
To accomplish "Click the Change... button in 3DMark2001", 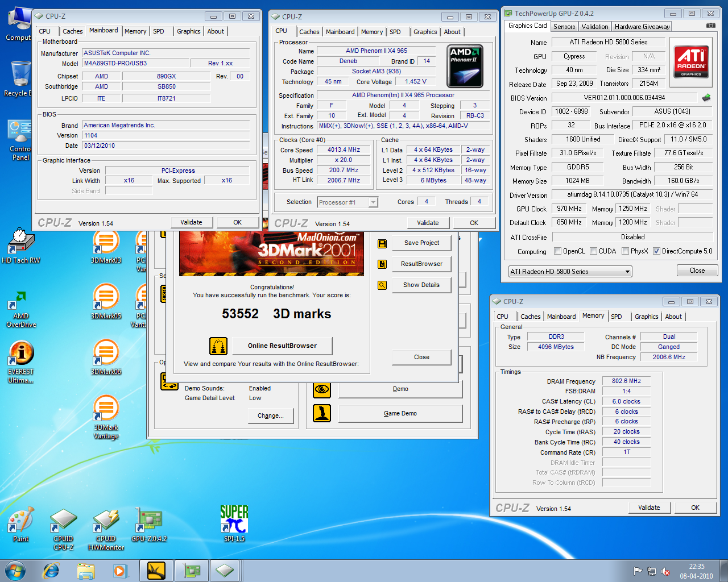I will coord(271,416).
